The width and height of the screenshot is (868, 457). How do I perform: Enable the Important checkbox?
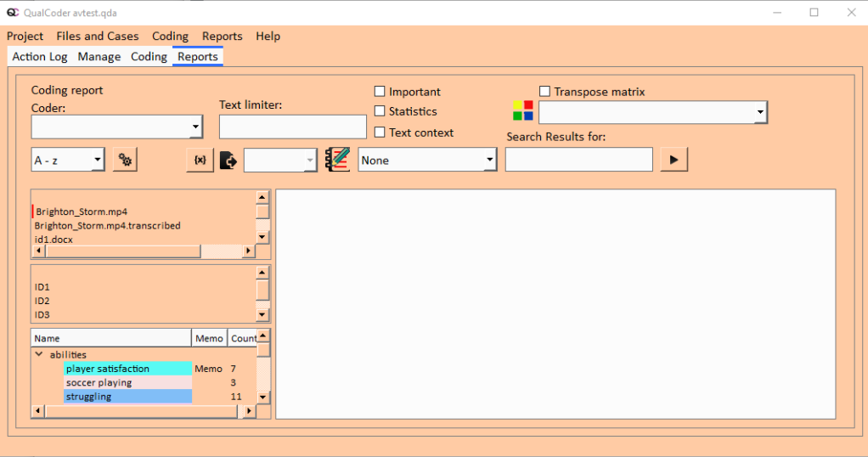pos(380,92)
